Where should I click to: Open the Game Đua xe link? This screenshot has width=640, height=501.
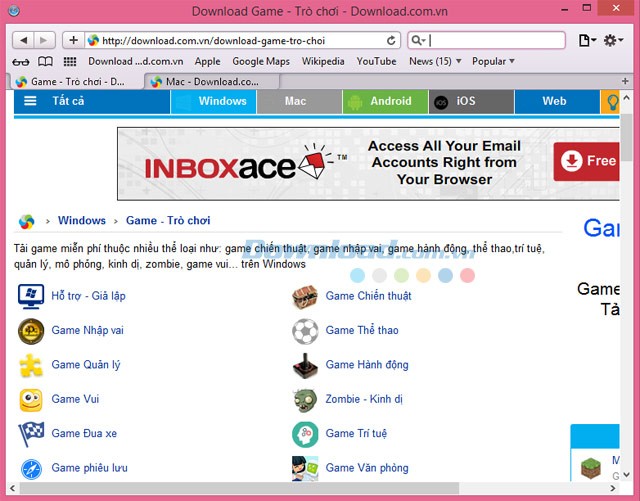click(84, 433)
